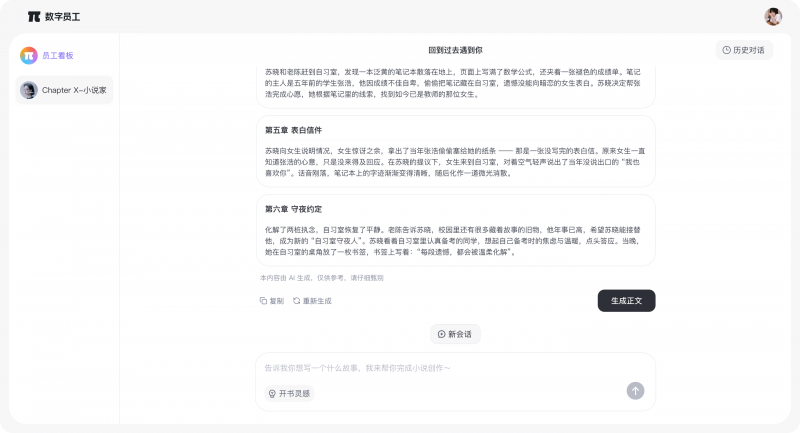This screenshot has height=433, width=800.
Task: Select Chapter X-小说家 in sidebar
Action: click(x=74, y=90)
